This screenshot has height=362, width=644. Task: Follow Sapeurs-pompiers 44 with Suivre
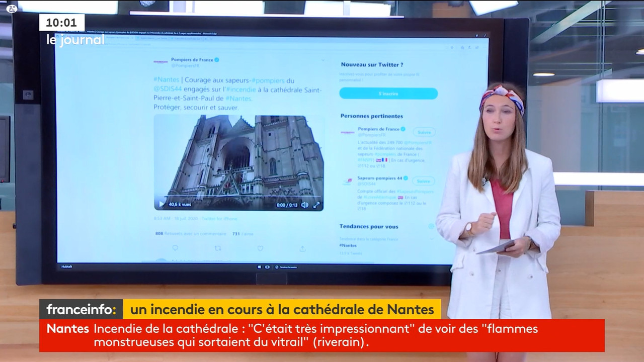coord(424,181)
